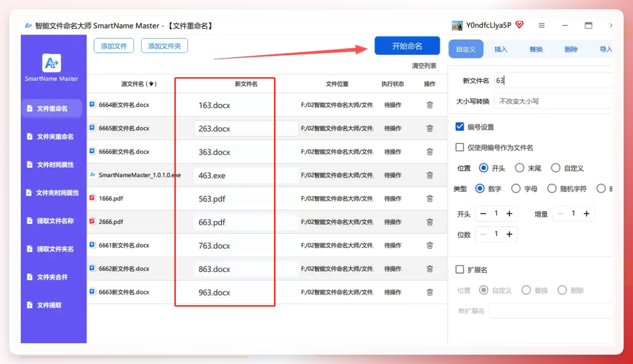Click the 清空列表 link

[x=424, y=66]
